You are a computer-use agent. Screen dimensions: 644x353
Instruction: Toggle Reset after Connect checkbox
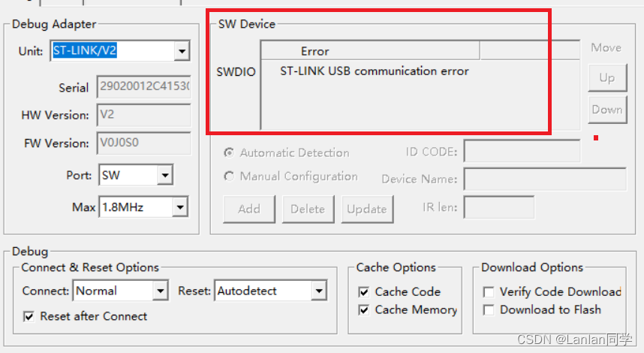[29, 317]
